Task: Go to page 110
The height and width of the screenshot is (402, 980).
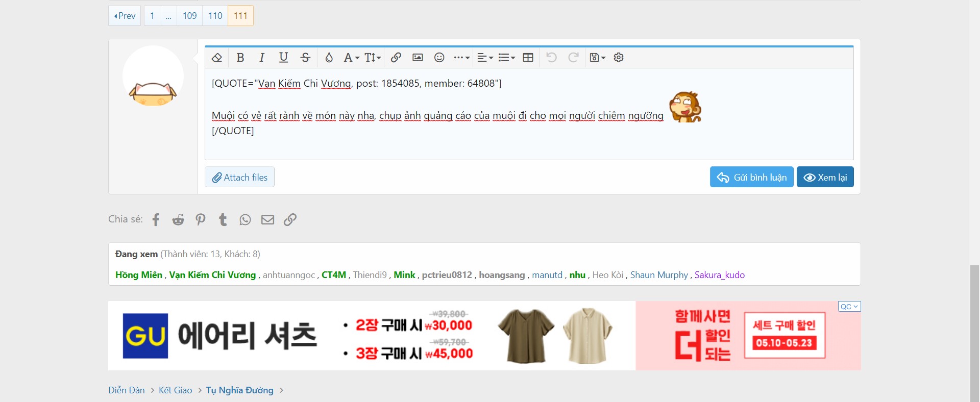Action: click(215, 16)
